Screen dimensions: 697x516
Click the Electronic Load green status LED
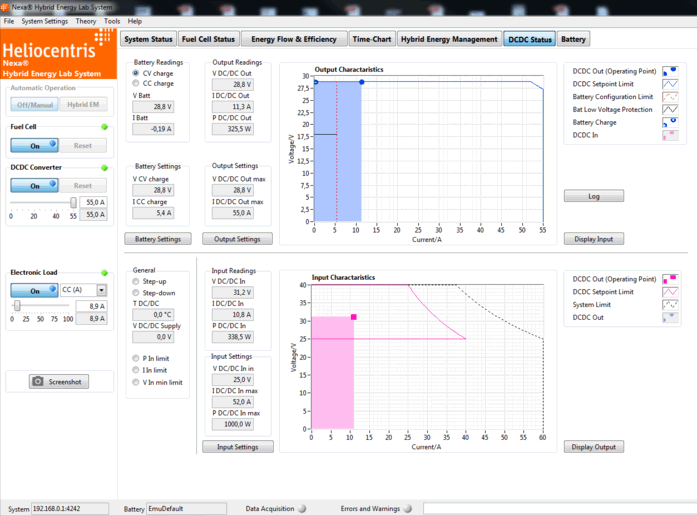tap(104, 272)
